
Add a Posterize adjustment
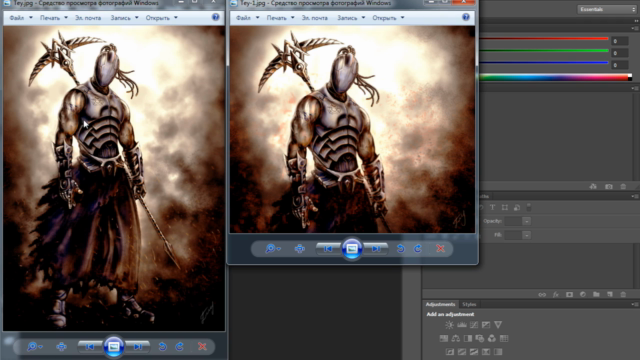(x=462, y=352)
